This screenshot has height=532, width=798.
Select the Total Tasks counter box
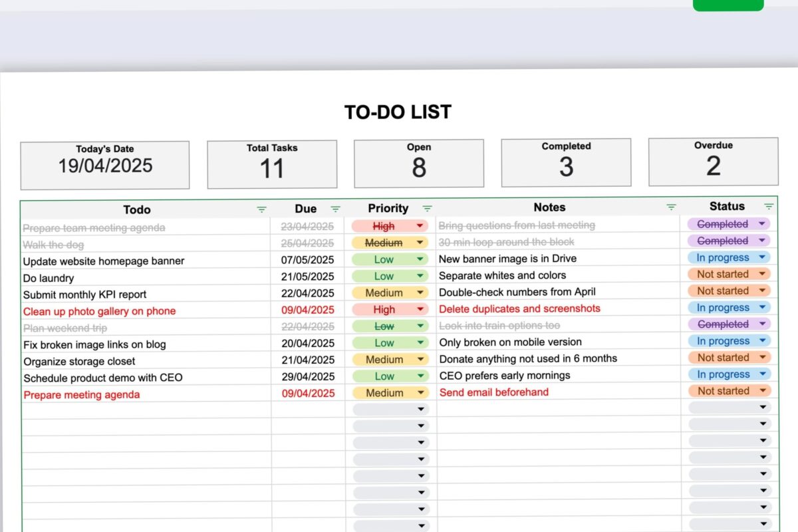271,163
